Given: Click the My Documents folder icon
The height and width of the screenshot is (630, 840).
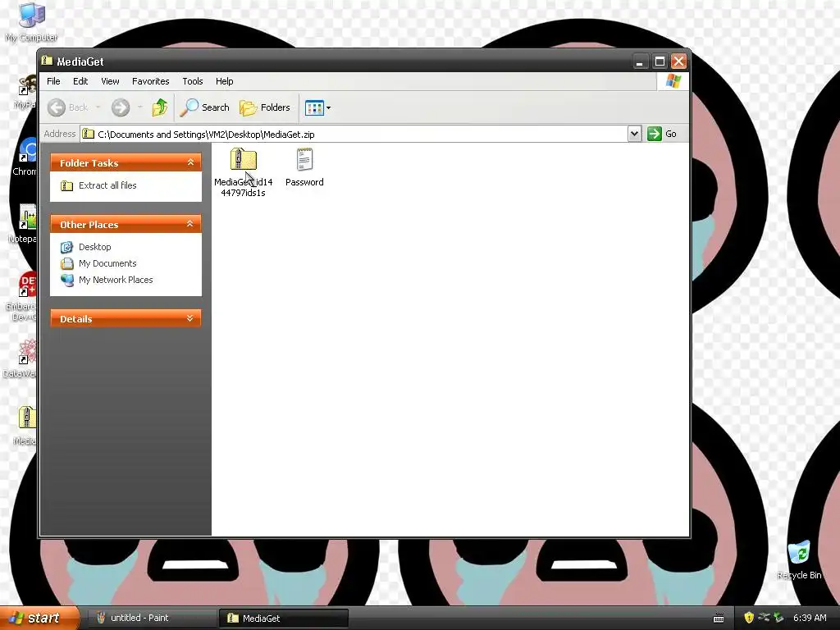Looking at the screenshot, I should tap(67, 263).
